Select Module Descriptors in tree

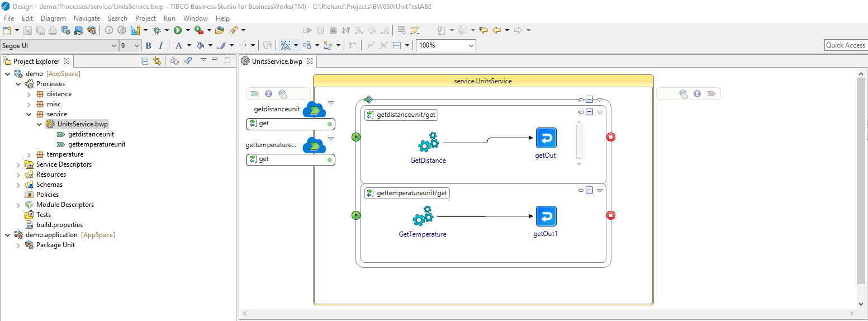(x=65, y=205)
